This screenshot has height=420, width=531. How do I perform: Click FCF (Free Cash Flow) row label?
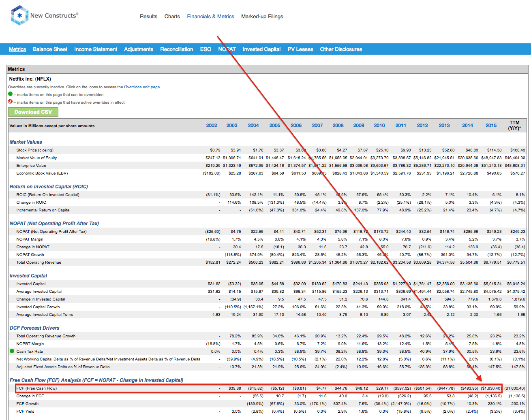coord(36,388)
